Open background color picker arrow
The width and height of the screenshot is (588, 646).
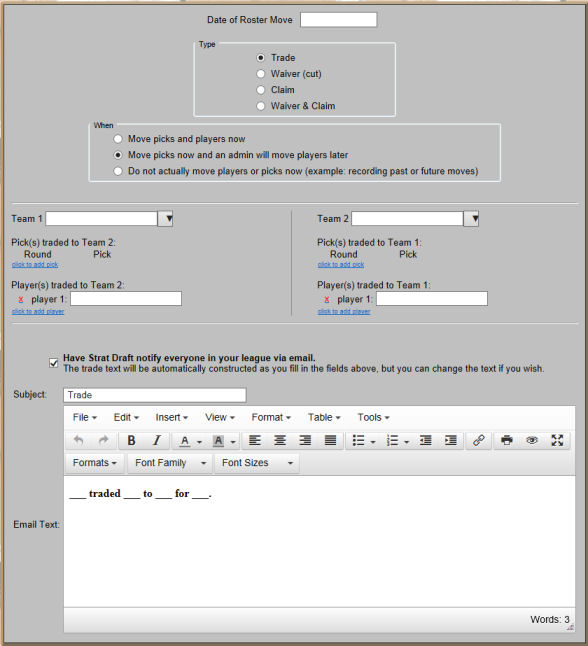point(233,442)
